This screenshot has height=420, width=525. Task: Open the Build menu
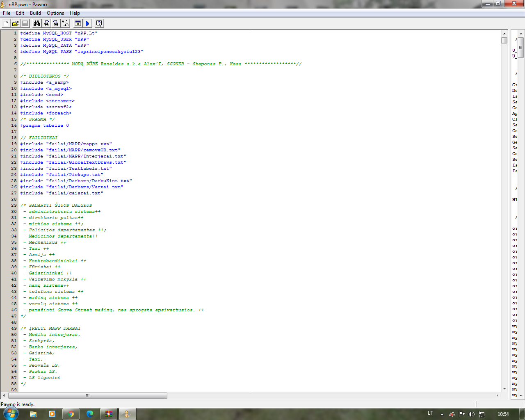[35, 13]
